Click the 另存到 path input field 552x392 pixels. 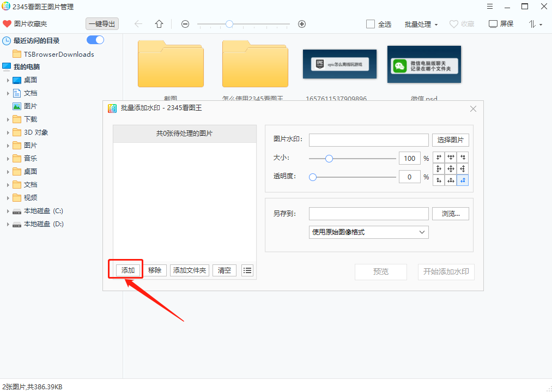[368, 214]
